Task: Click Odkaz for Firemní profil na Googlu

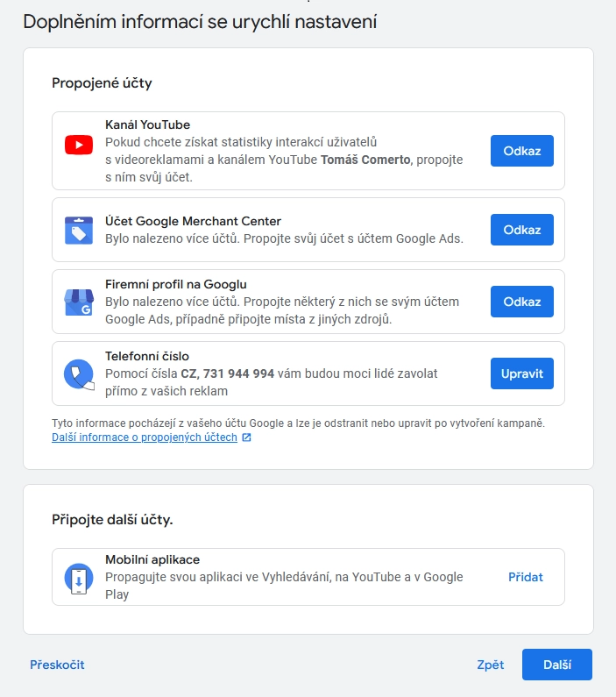Action: pos(522,302)
